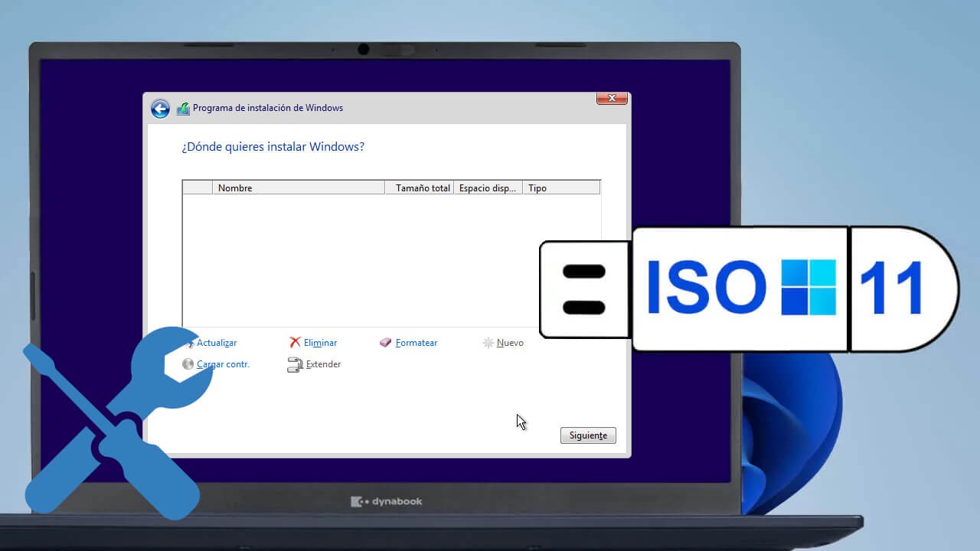Screen dimensions: 980x551
Task: Open the Cargar contr. link
Action: pos(223,364)
